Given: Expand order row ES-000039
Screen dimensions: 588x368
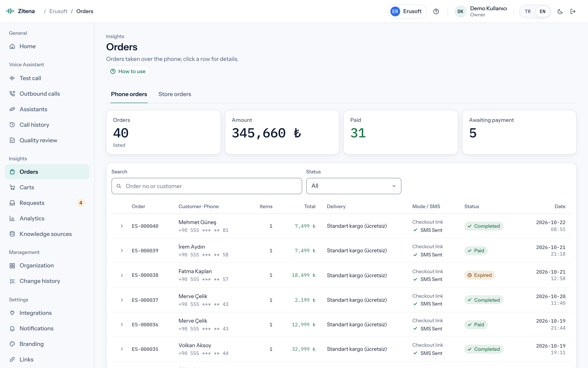Looking at the screenshot, I should pos(122,250).
